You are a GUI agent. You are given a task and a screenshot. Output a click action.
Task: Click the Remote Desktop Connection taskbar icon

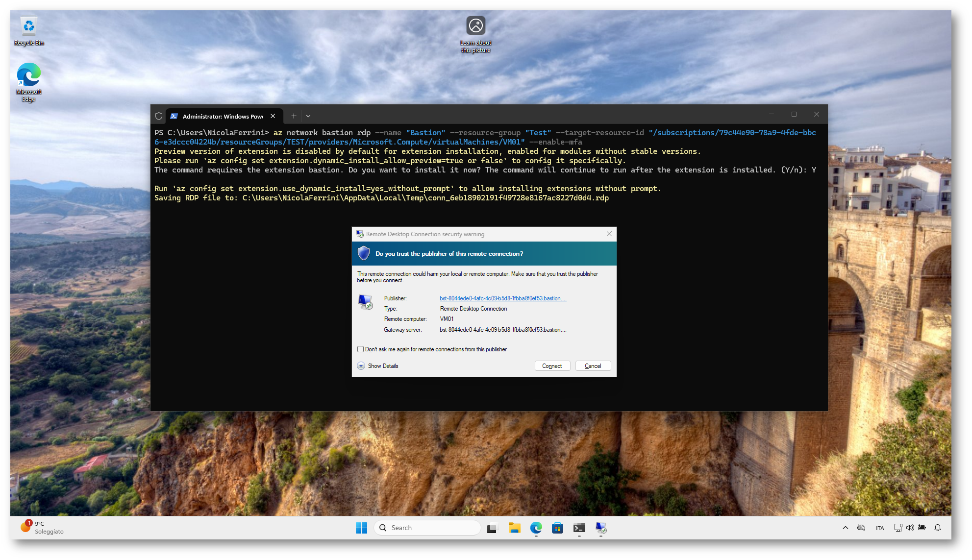(601, 528)
